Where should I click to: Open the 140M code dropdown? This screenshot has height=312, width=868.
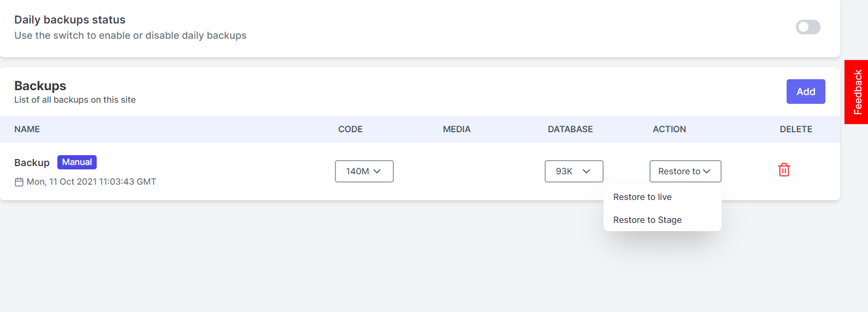364,171
